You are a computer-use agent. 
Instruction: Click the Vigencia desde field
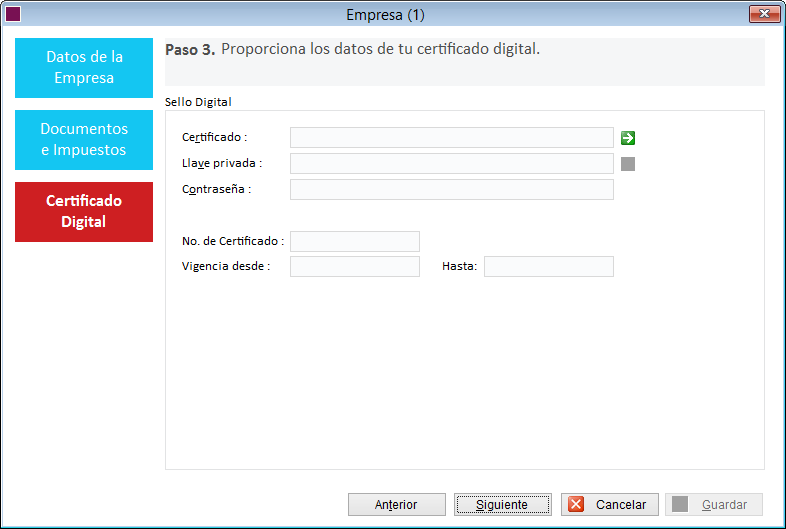click(355, 266)
